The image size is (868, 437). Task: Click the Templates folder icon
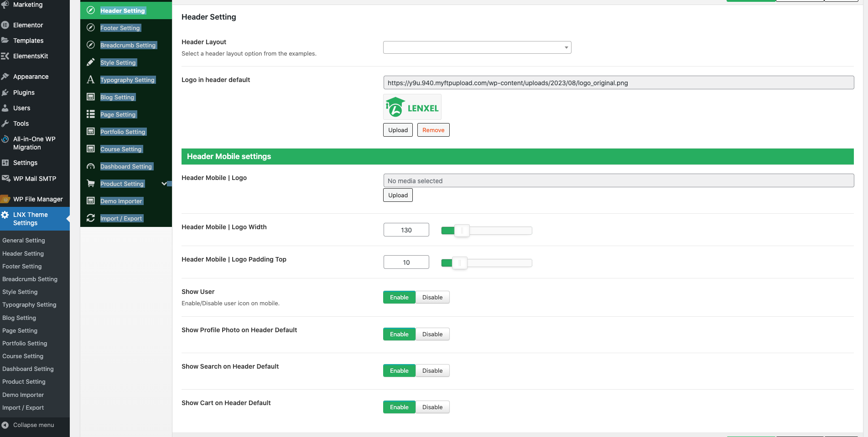pyautogui.click(x=5, y=41)
